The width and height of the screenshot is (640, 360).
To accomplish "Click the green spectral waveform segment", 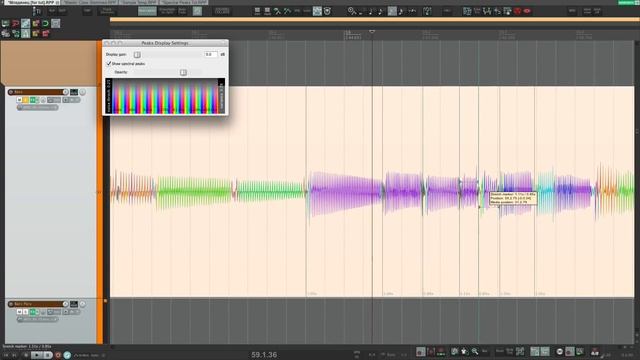I will click(194, 192).
